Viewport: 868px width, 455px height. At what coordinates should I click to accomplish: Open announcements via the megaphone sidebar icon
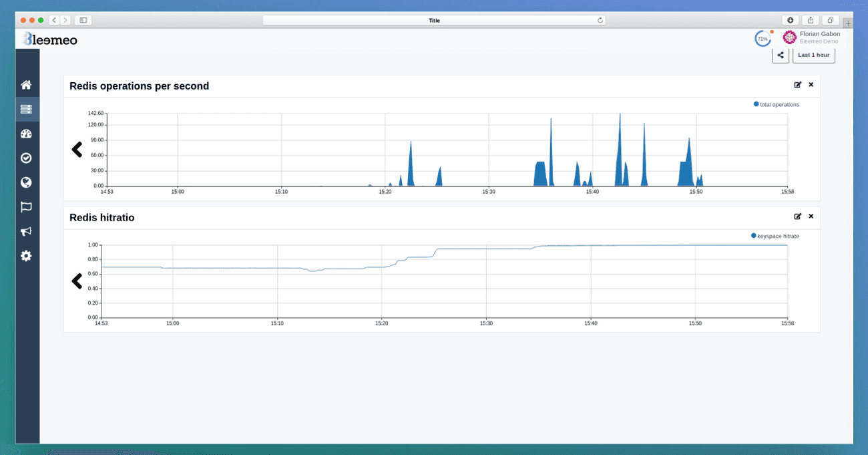[26, 231]
